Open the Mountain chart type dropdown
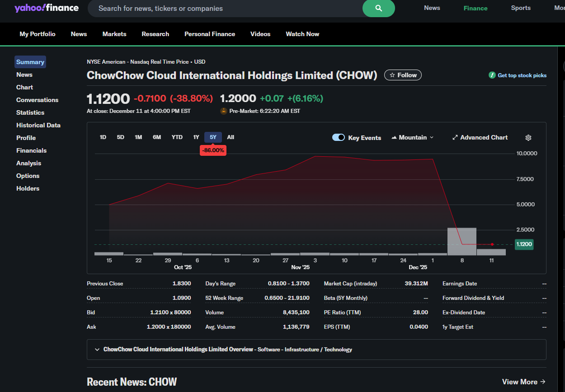The image size is (565, 392). (412, 138)
